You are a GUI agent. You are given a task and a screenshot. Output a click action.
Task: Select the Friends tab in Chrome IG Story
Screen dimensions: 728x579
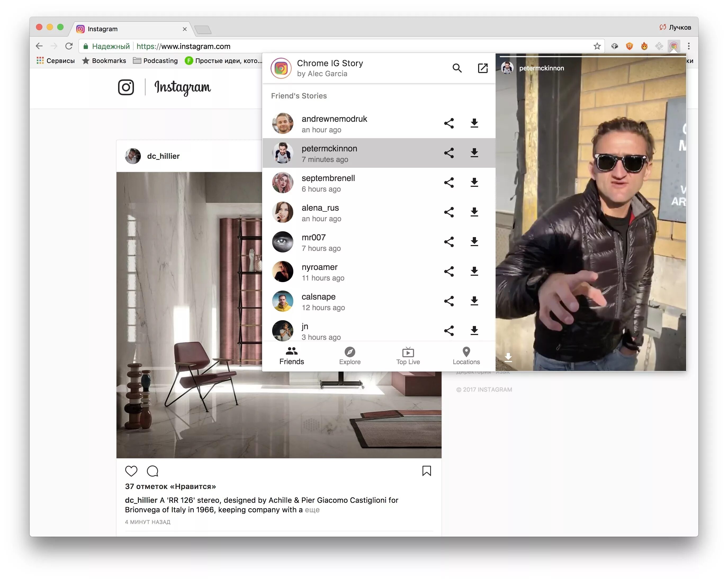pos(291,356)
